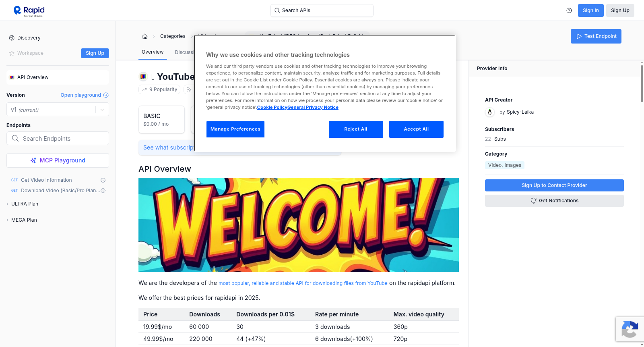Click the Provider Info panel title
This screenshot has height=347, width=644.
[492, 69]
